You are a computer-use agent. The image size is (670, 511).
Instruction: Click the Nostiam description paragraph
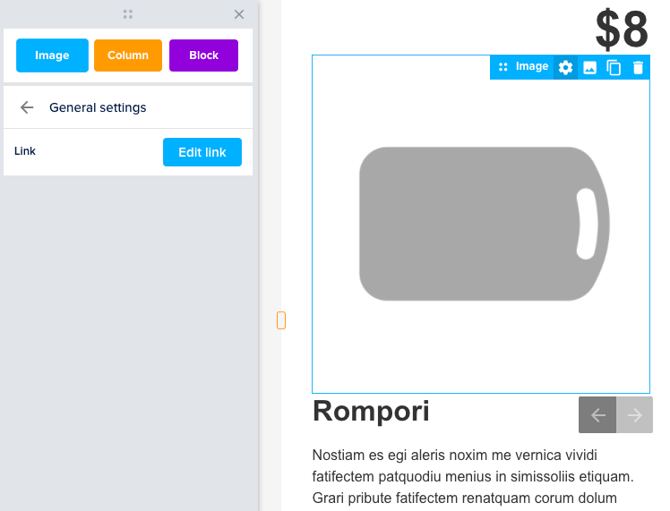click(x=473, y=476)
